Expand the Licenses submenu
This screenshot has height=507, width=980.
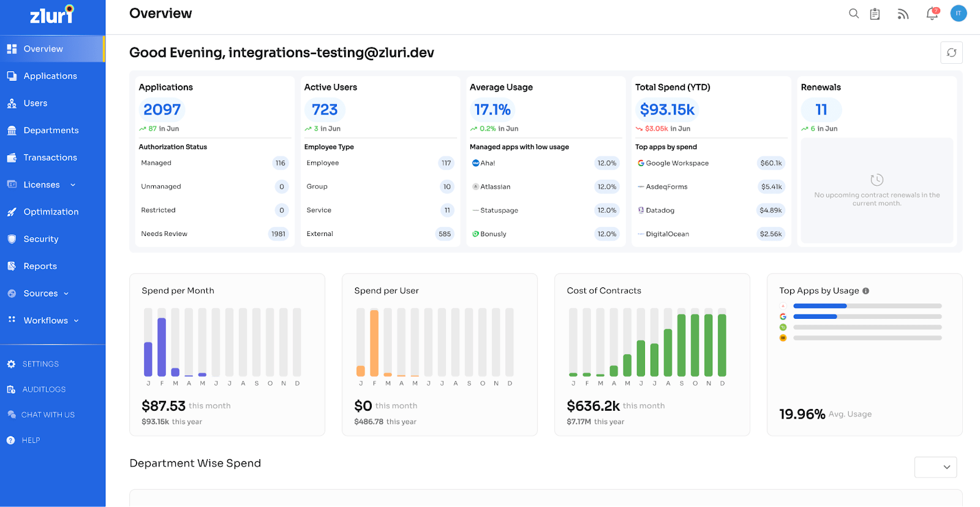point(73,185)
